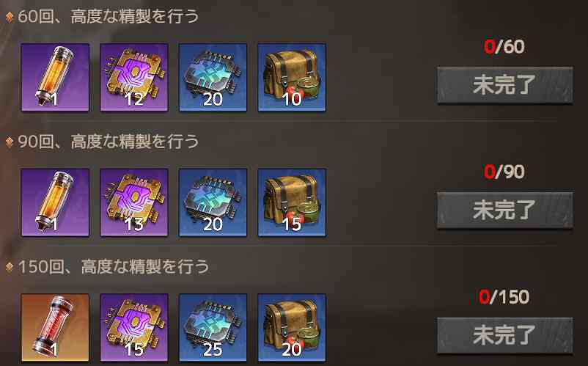588x366 pixels.
Task: Click 未完了 button for 60-refine task
Action: (504, 85)
